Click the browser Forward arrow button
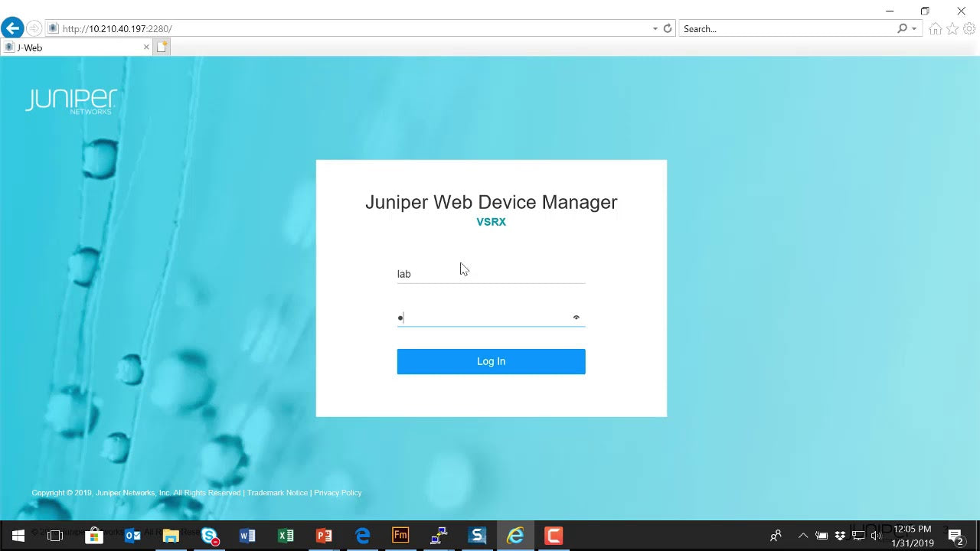980x551 pixels. [34, 28]
